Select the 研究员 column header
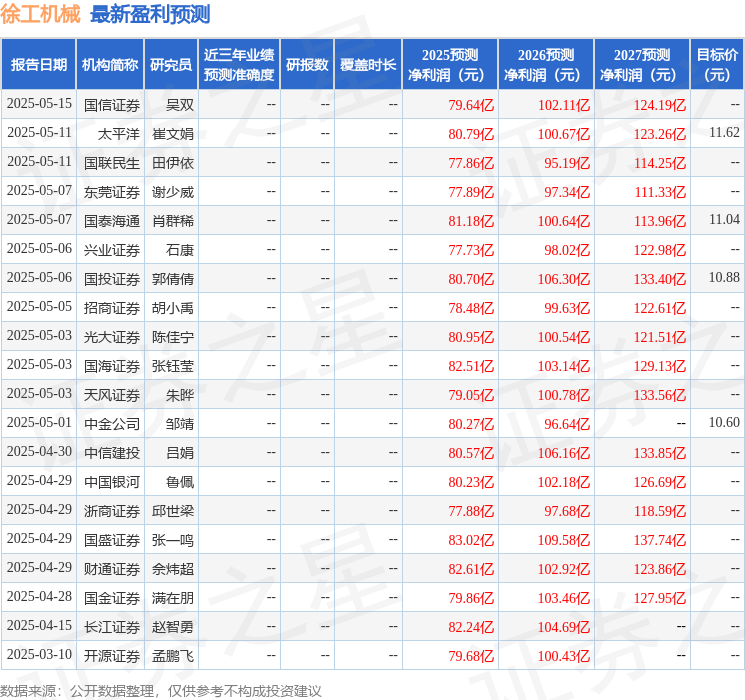Viewport: 745px width, 700px height. 171,64
